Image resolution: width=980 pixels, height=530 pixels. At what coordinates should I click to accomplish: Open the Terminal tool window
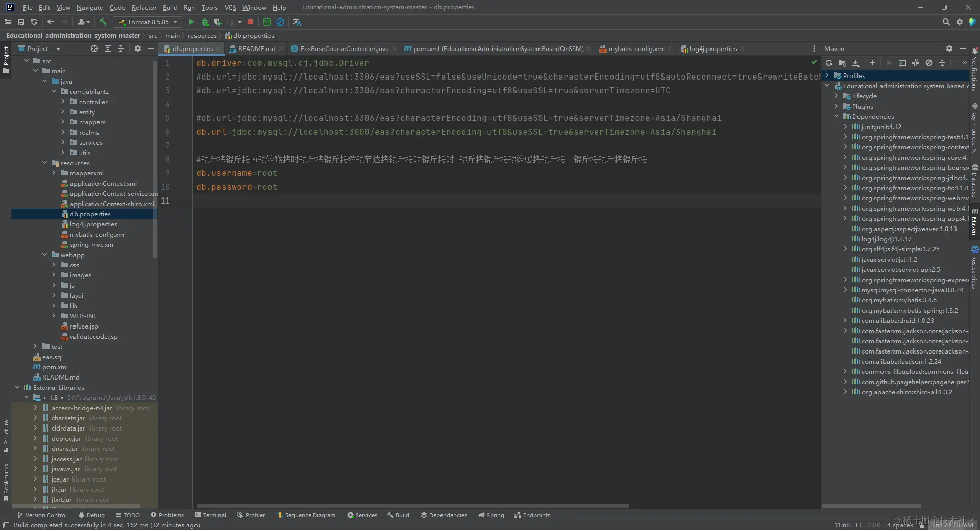(x=210, y=515)
